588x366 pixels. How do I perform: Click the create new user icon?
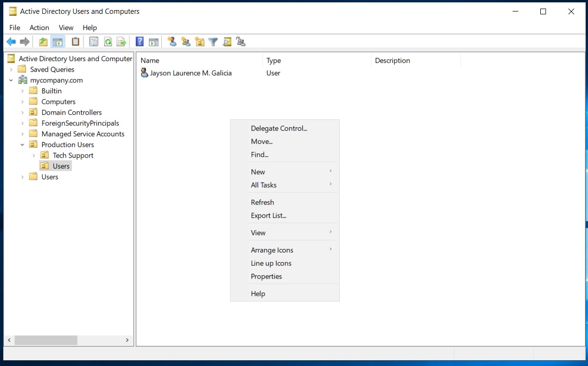172,42
